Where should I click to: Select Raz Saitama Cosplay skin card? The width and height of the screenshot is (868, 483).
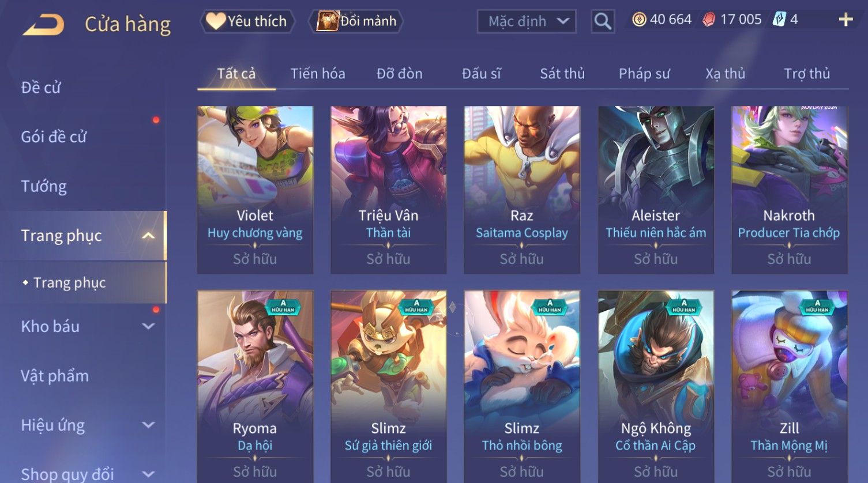pos(522,190)
